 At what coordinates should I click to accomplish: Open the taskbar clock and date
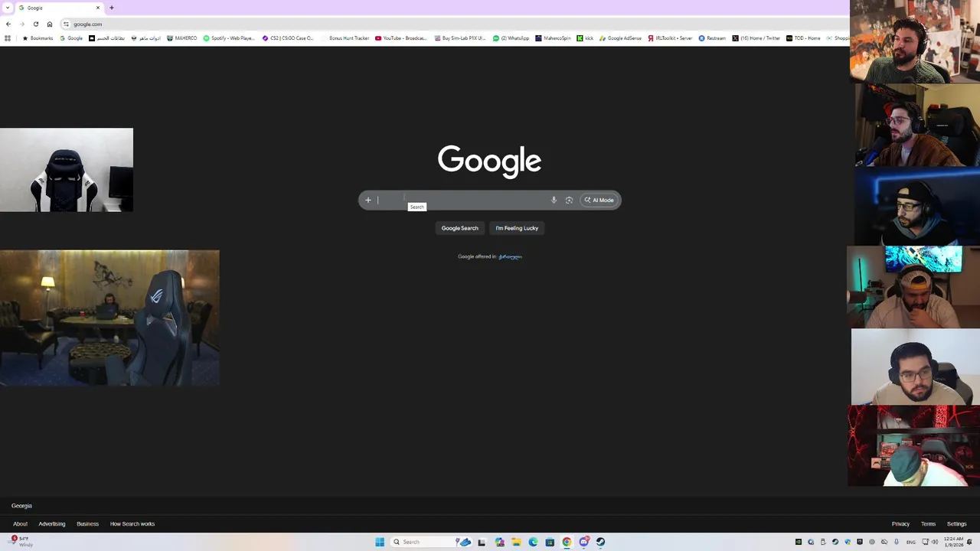pyautogui.click(x=954, y=542)
